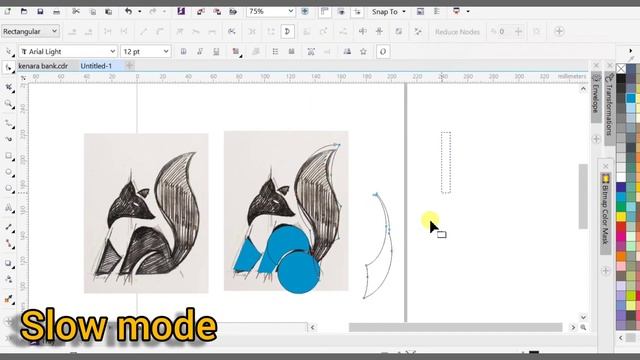Select the Freehand curve tool
Image resolution: width=640 pixels, height=360 pixels.
click(9, 123)
